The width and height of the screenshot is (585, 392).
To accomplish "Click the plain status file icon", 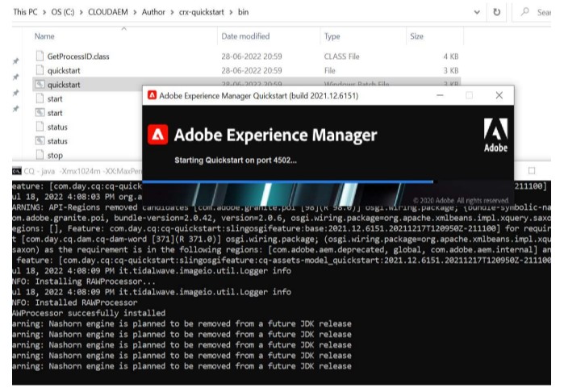I will 40,127.
